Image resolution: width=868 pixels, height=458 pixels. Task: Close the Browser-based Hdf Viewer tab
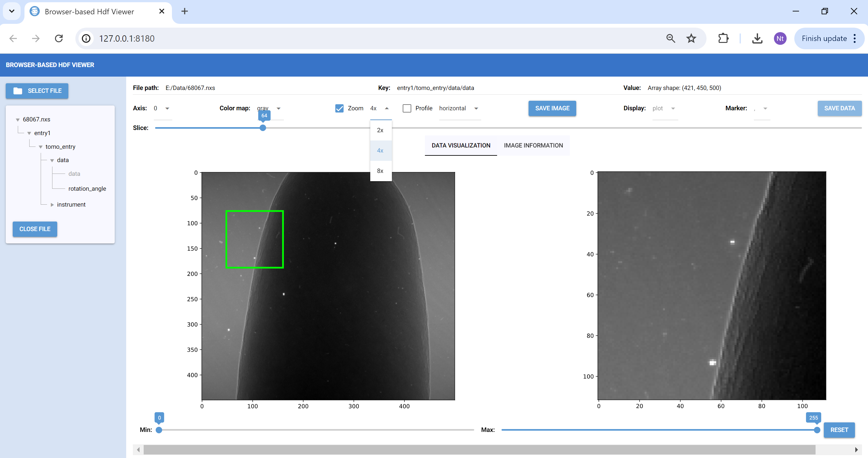point(162,11)
